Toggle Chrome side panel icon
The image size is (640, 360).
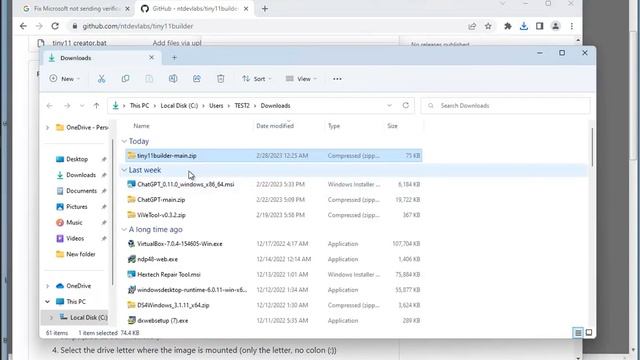click(540, 26)
